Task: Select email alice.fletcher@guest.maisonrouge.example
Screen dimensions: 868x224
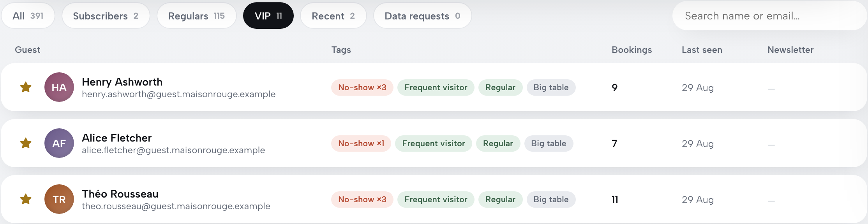Action: (173, 150)
